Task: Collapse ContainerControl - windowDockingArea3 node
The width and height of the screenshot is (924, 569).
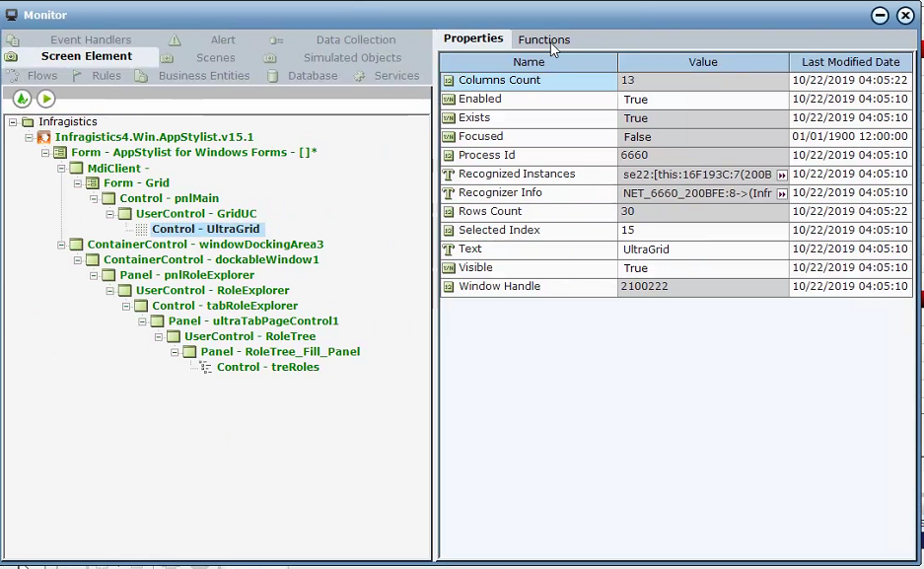Action: pos(61,245)
